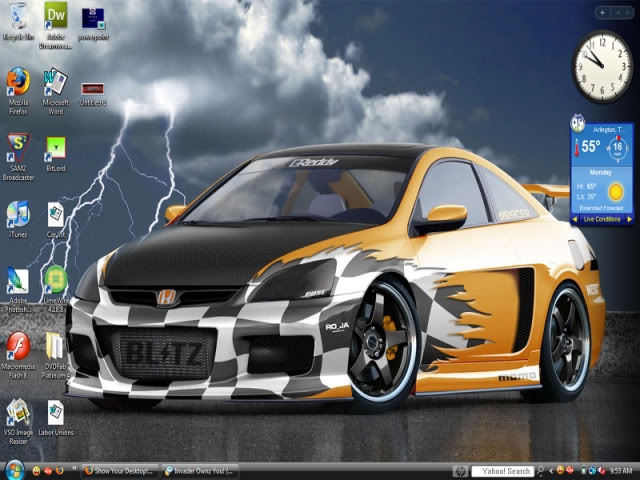This screenshot has height=480, width=640.
Task: Click the magnifier next to Yahoo Search
Action: point(540,471)
